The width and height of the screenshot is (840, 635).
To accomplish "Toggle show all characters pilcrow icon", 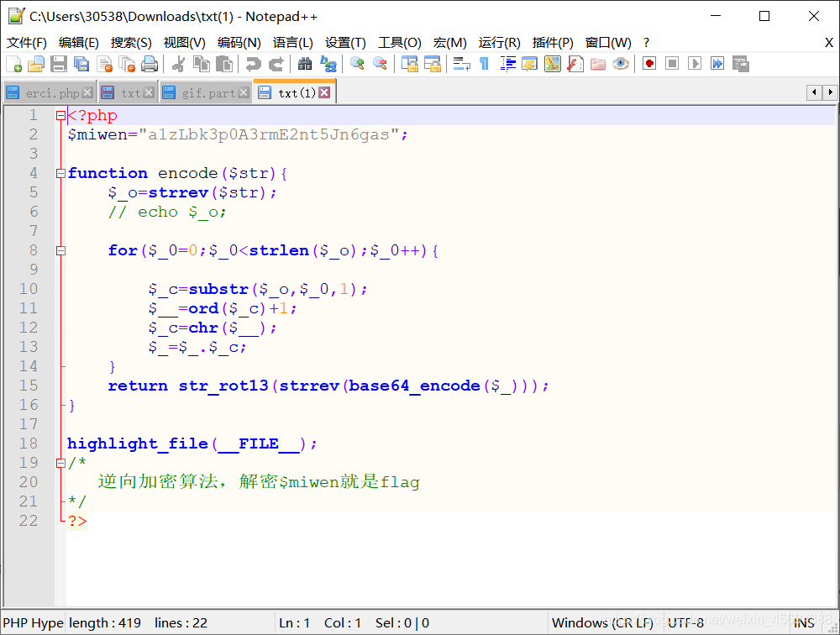I will pos(484,64).
